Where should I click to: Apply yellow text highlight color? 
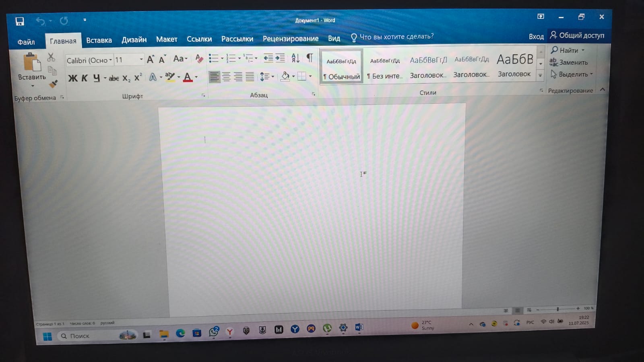click(170, 77)
